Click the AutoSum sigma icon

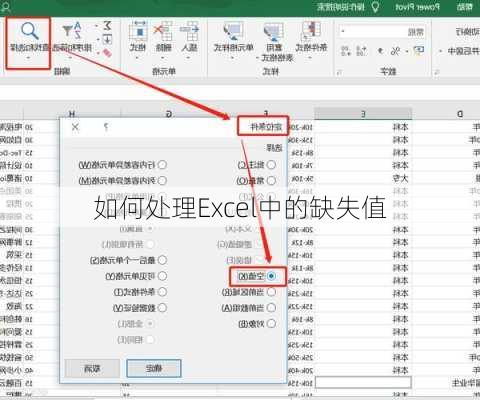(107, 26)
